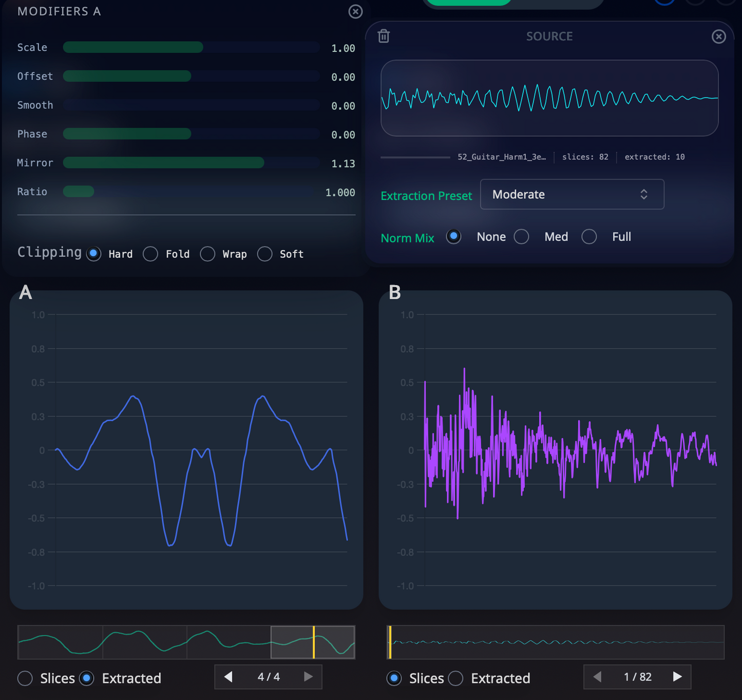Open the Extraction Preset dropdown
Viewport: 742px width, 700px height.
(x=572, y=195)
